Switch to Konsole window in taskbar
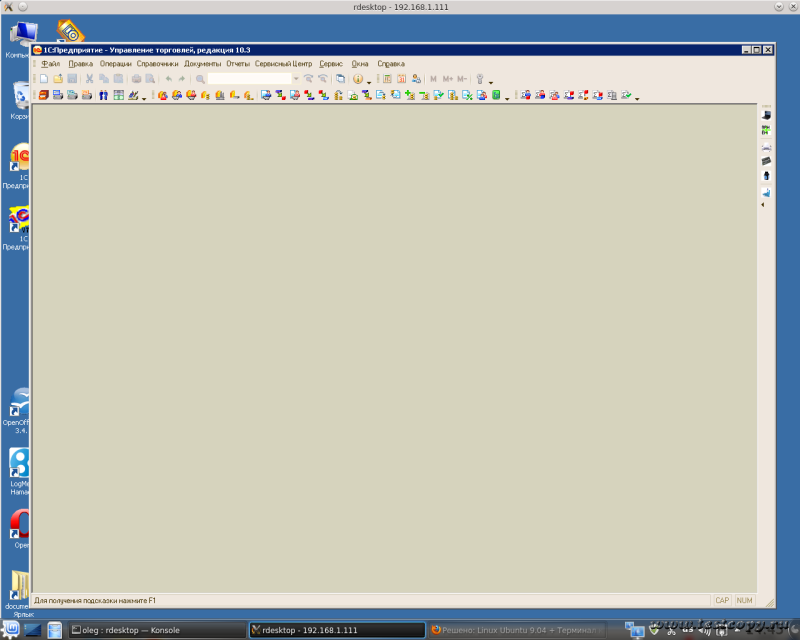Screen dimensions: 800x640 pyautogui.click(x=130, y=630)
